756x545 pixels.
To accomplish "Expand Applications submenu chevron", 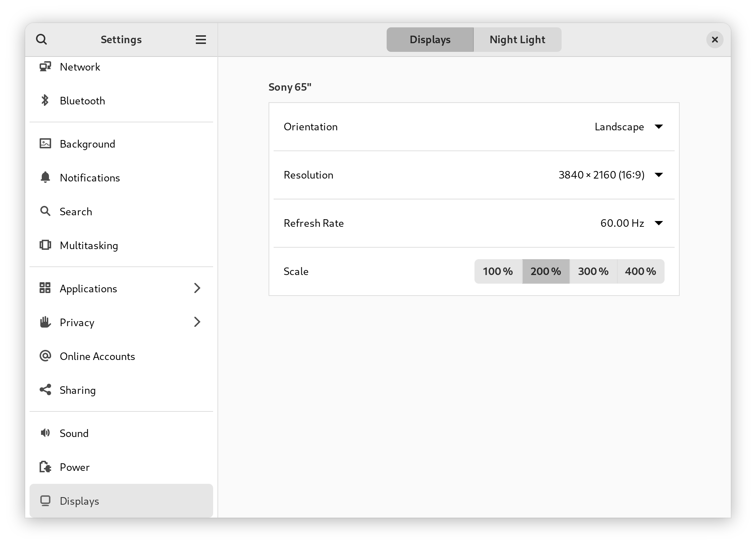I will pyautogui.click(x=197, y=288).
